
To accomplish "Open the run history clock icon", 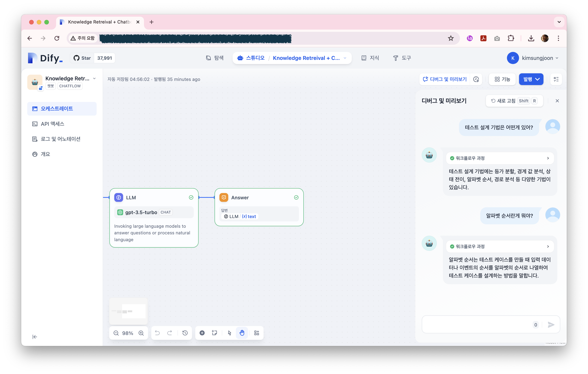I will [476, 79].
